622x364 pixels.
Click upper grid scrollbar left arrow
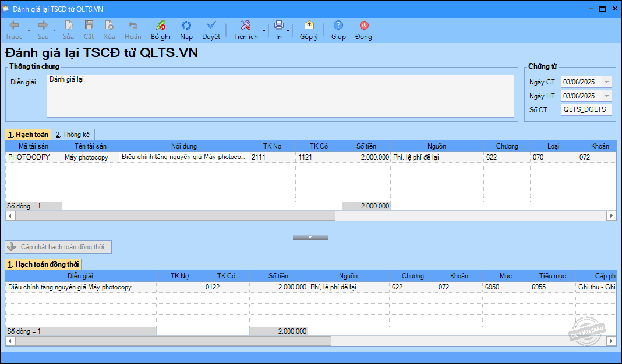coord(10,215)
